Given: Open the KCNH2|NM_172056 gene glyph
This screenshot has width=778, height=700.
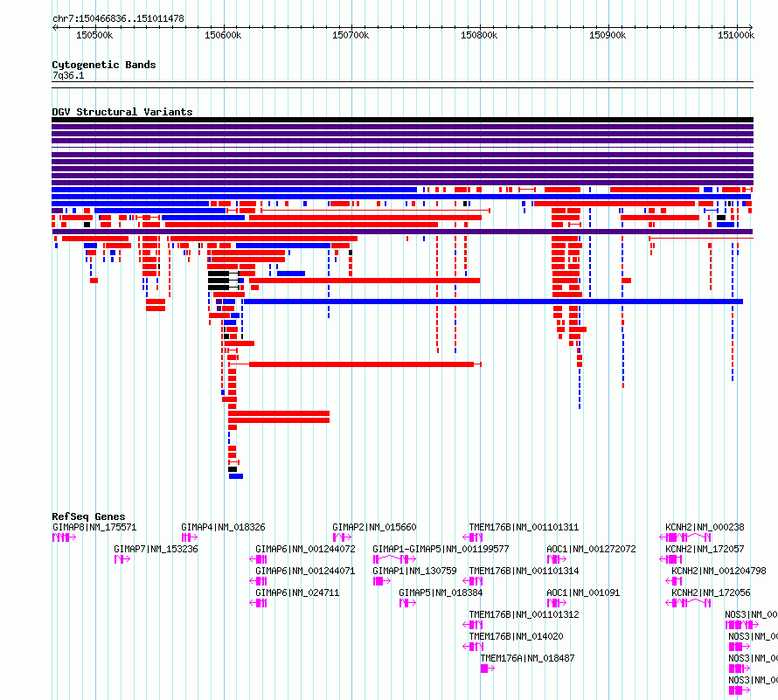Looking at the screenshot, I should point(688,603).
